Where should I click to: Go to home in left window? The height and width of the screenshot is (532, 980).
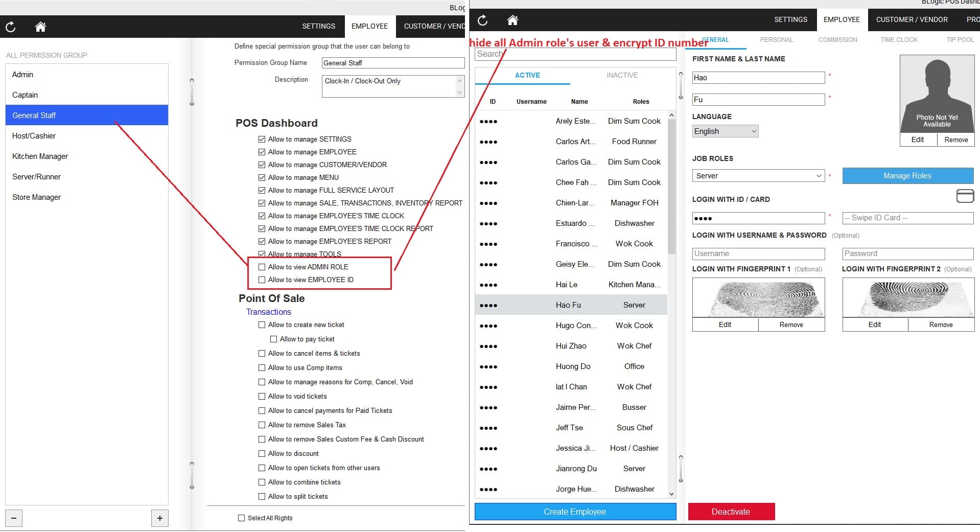(40, 27)
